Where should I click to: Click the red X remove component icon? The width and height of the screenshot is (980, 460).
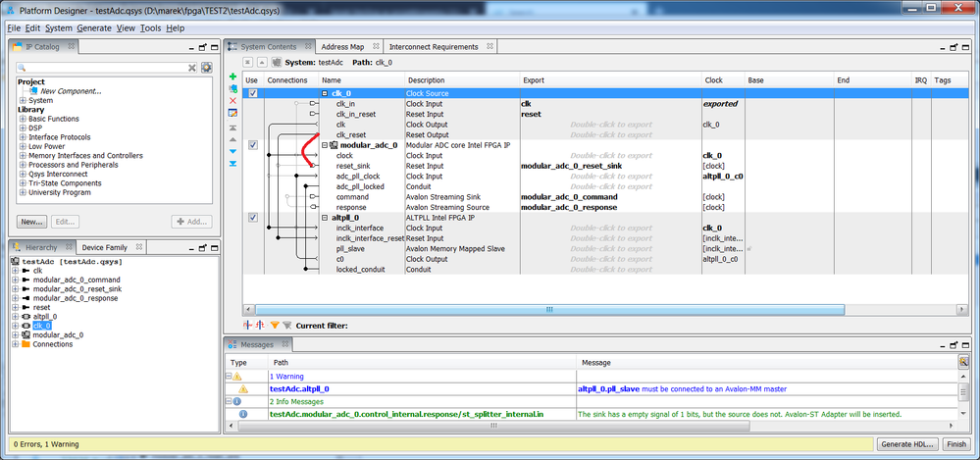(x=232, y=100)
